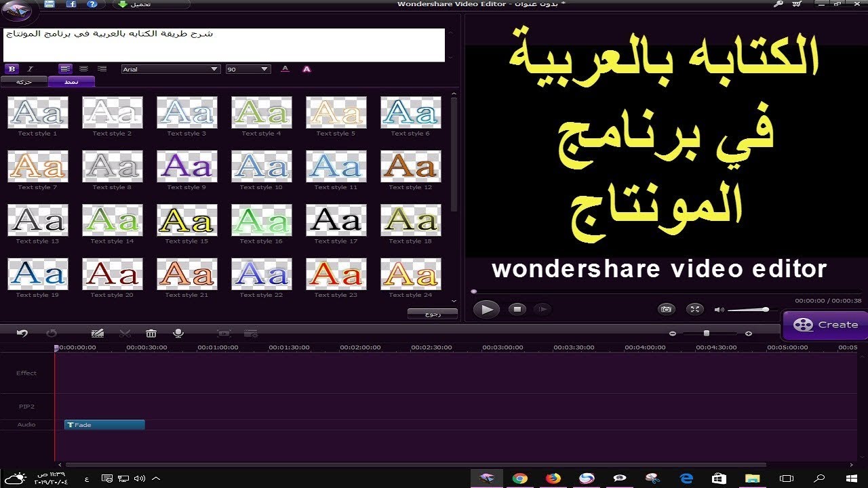Image resolution: width=868 pixels, height=488 pixels.
Task: Open the Snipping Tool from the taskbar
Action: (653, 479)
